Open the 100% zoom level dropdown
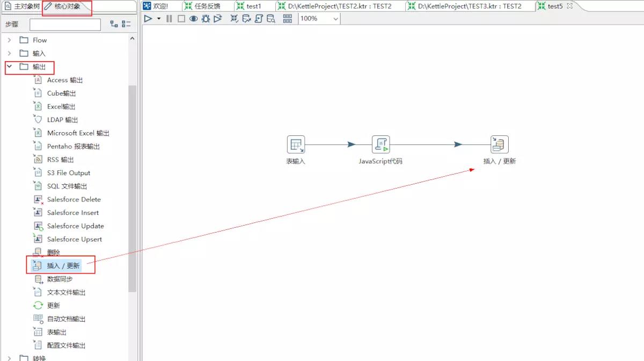The image size is (644, 361). (x=335, y=19)
